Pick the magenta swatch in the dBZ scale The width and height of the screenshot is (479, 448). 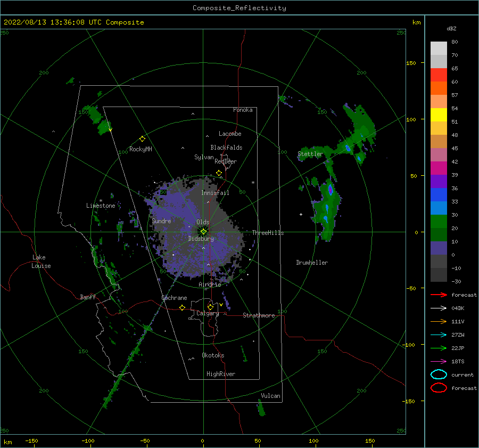(x=439, y=168)
